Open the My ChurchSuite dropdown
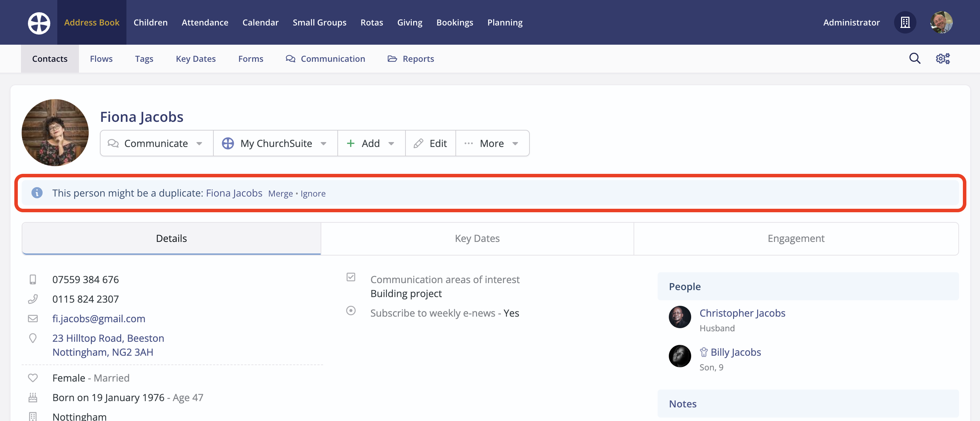 tap(276, 143)
